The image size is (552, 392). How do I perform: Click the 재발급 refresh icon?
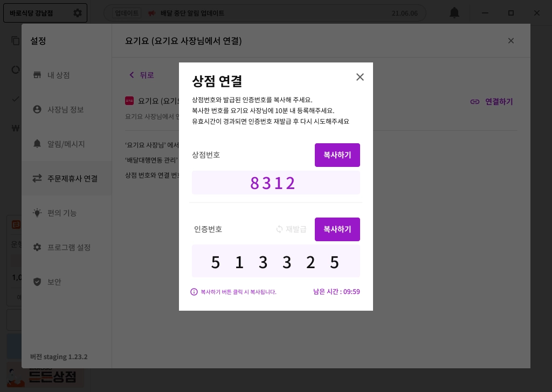coord(280,229)
